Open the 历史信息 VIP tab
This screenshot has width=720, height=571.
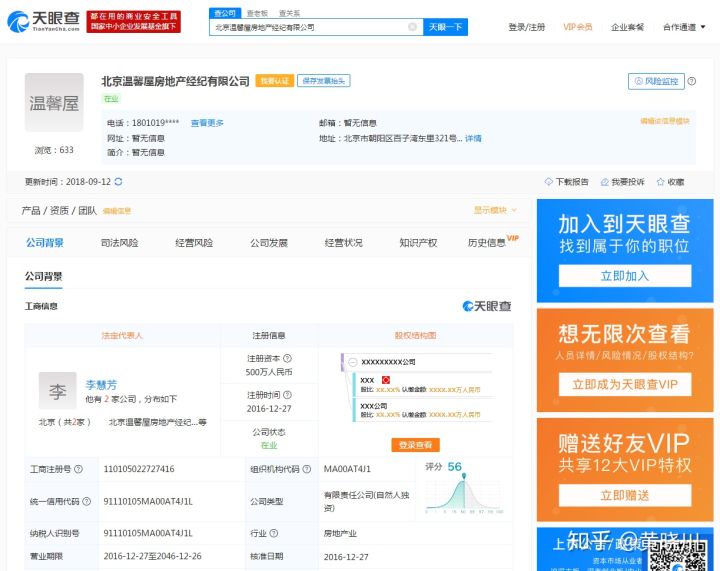pos(493,242)
